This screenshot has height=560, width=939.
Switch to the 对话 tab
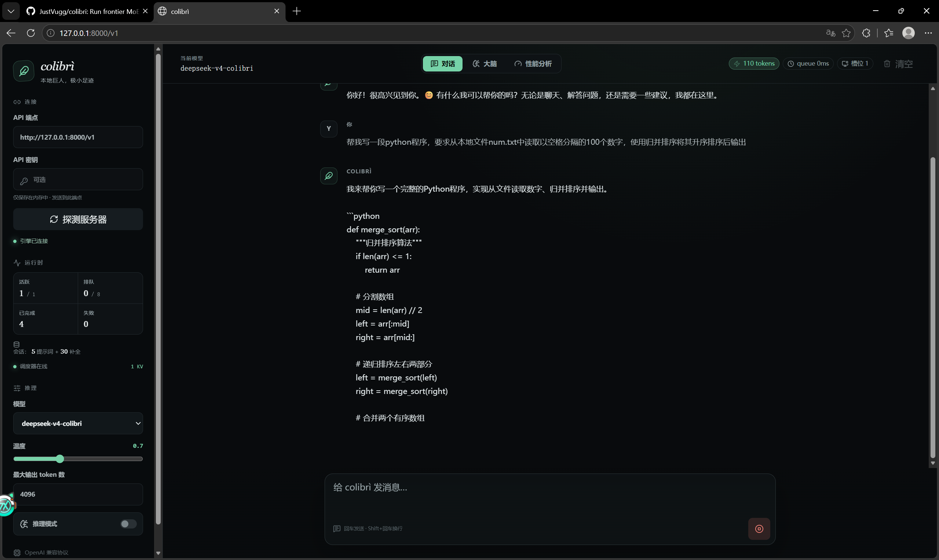pyautogui.click(x=443, y=64)
